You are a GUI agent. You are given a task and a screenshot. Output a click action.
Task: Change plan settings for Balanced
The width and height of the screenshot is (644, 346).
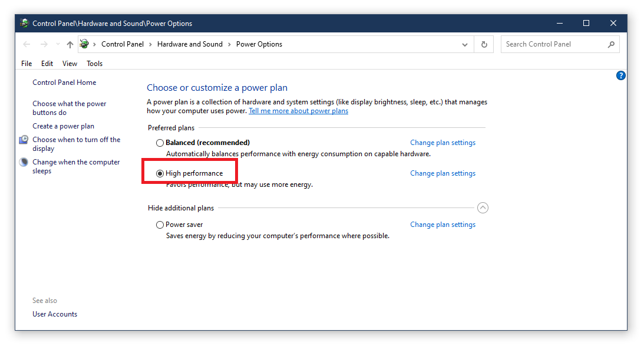442,143
